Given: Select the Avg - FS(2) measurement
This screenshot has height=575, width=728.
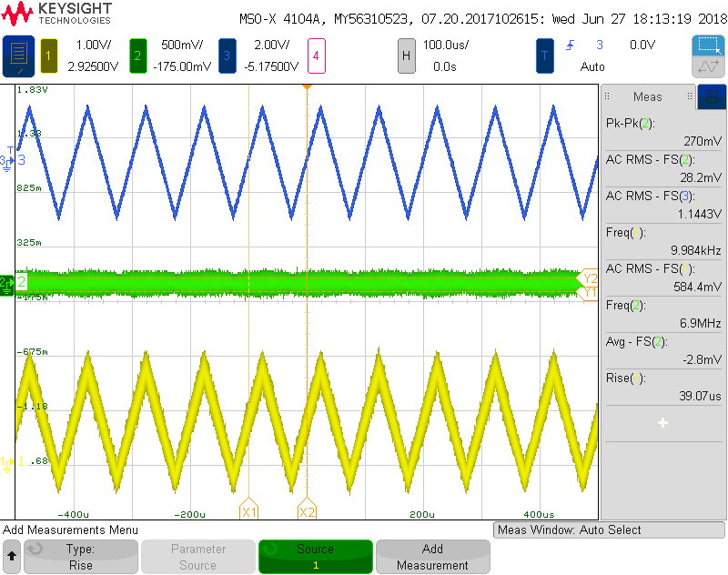Looking at the screenshot, I should click(663, 350).
